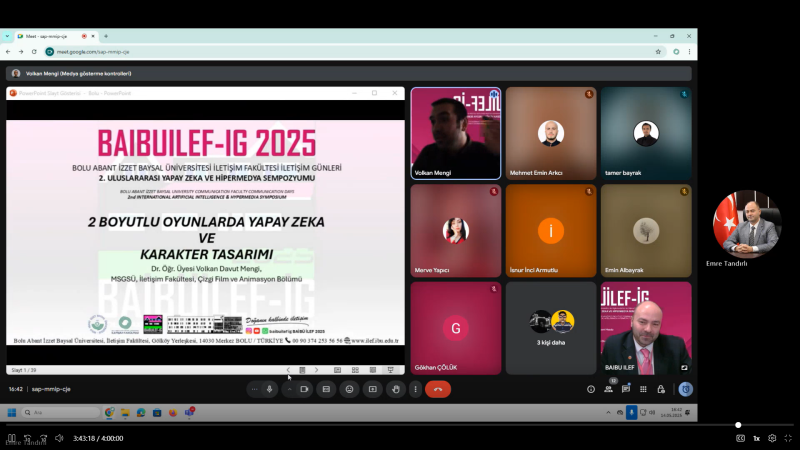Skip forward in video player
The height and width of the screenshot is (450, 800).
pyautogui.click(x=43, y=438)
